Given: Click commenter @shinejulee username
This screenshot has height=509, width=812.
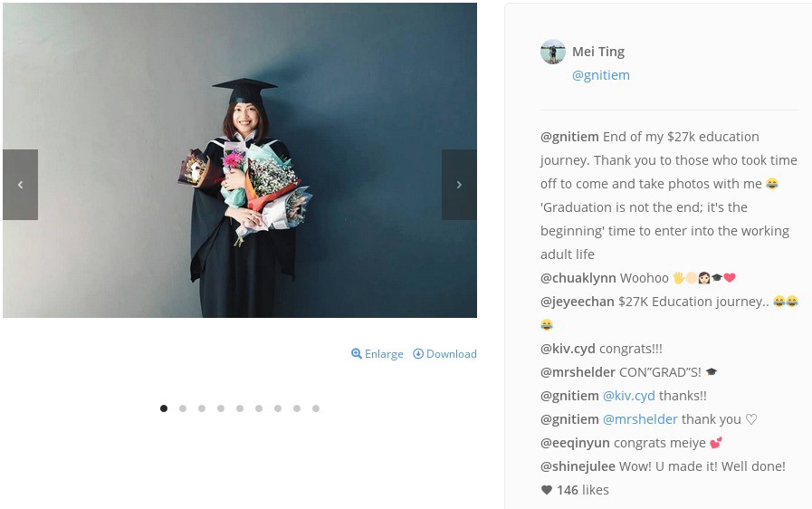Looking at the screenshot, I should [578, 466].
